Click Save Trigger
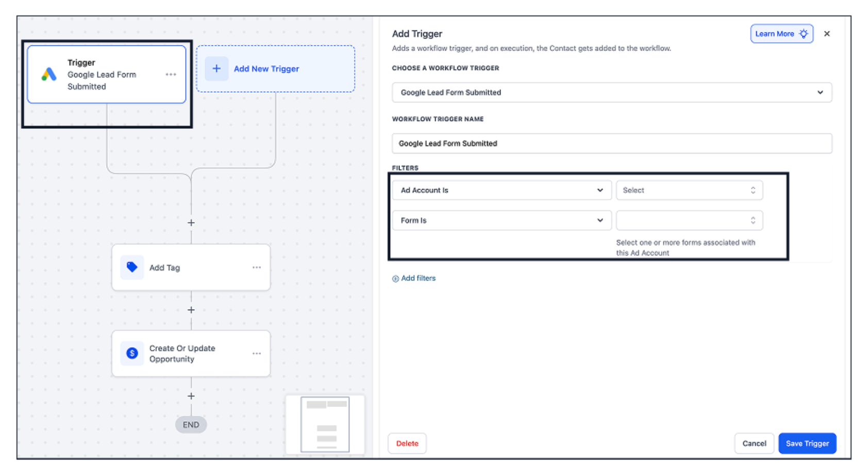 click(x=807, y=443)
